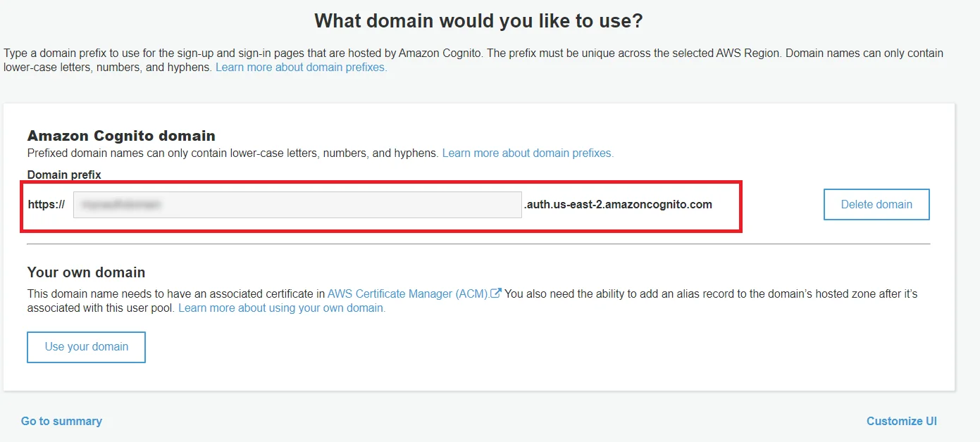
Task: Click the Delete domain button
Action: (x=876, y=204)
